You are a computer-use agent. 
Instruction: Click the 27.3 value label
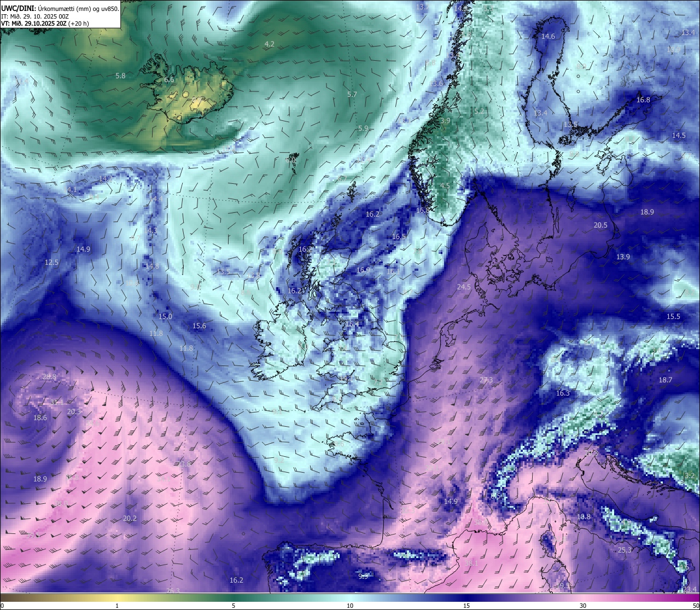tap(486, 380)
